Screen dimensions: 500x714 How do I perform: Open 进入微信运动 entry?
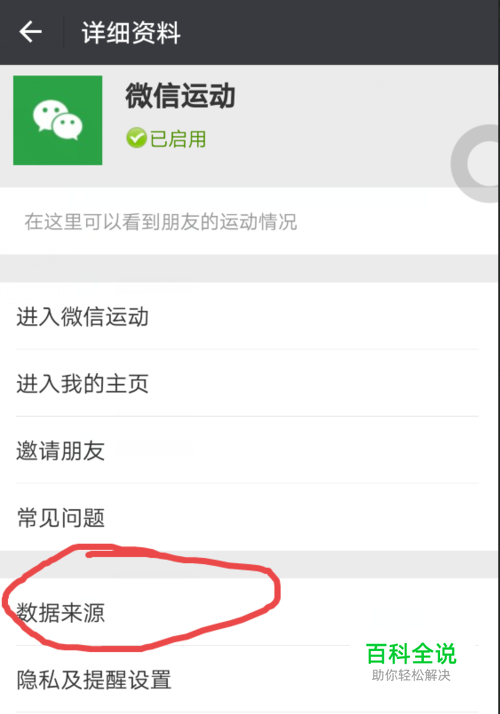249,316
